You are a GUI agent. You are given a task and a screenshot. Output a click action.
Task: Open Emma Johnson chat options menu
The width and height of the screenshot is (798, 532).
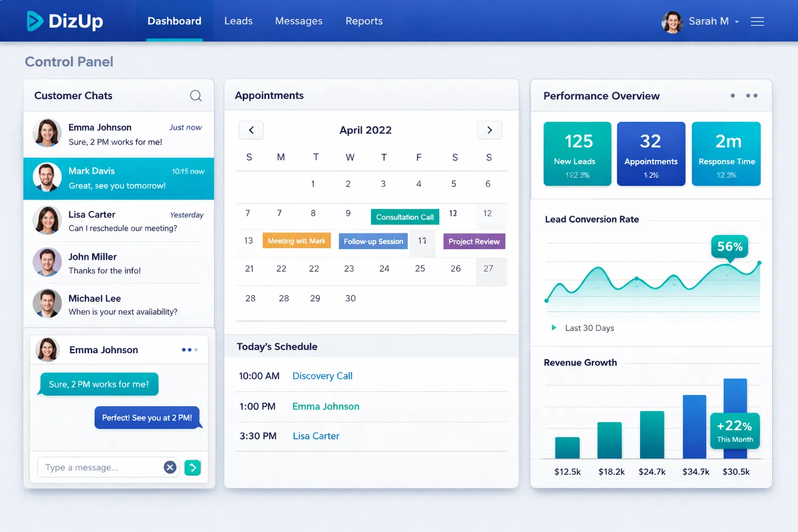pos(189,349)
